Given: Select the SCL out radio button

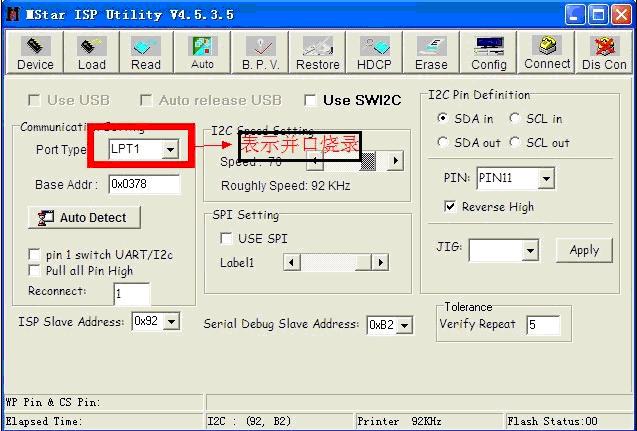Looking at the screenshot, I should [516, 143].
